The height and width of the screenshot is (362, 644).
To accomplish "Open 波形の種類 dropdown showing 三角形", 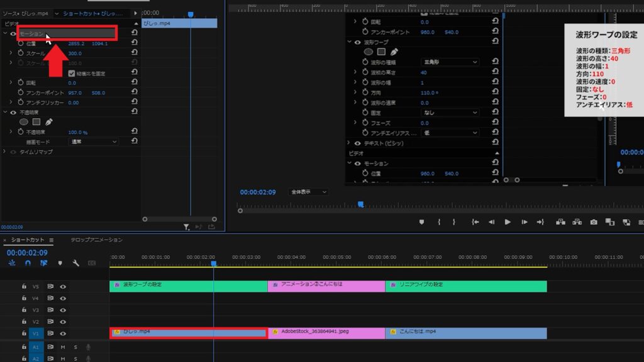I will point(450,62).
